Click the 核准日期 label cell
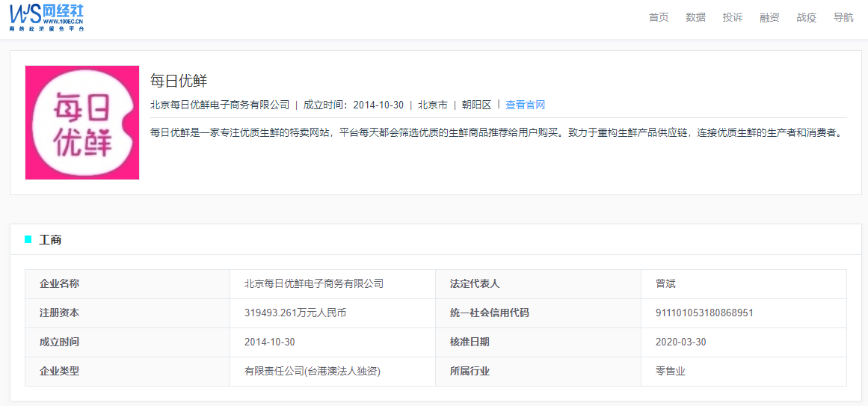The height and width of the screenshot is (406, 868). click(538, 342)
